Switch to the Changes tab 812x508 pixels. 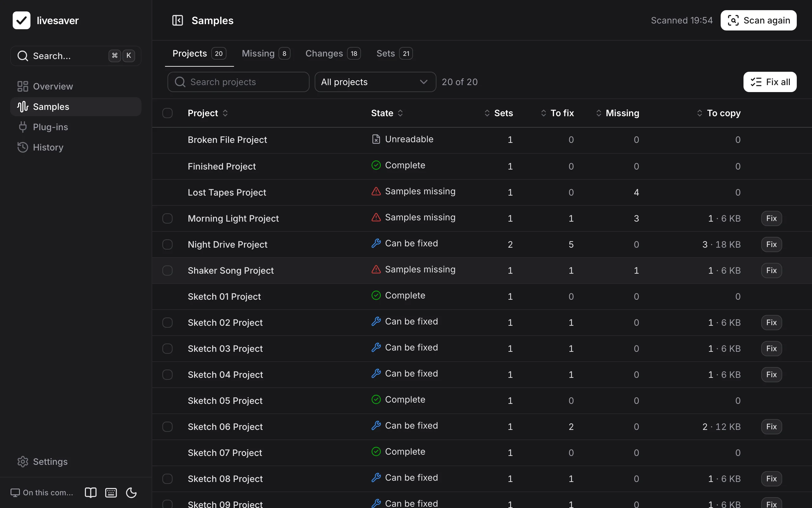tap(333, 53)
